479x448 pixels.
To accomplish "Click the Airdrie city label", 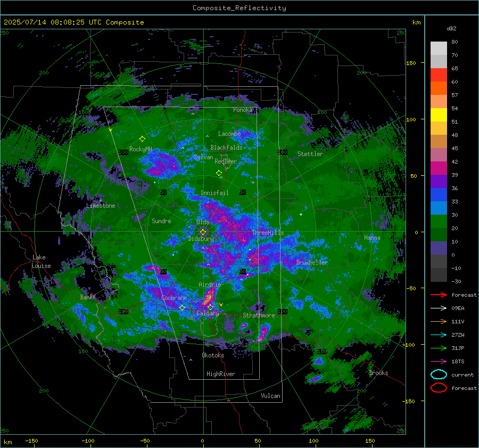I will 210,284.
